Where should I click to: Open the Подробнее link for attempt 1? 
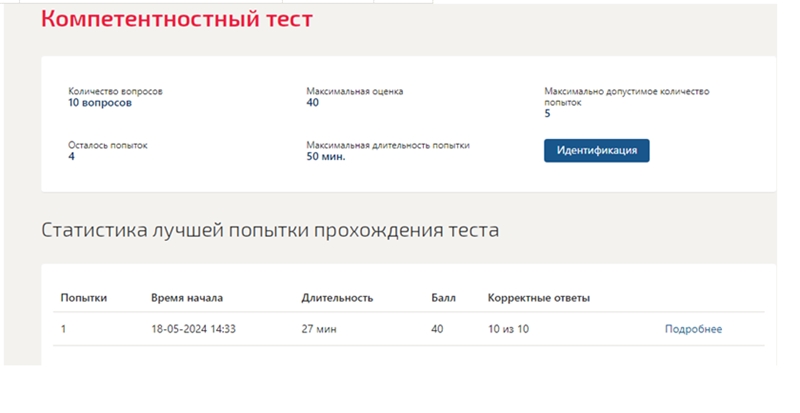(693, 329)
